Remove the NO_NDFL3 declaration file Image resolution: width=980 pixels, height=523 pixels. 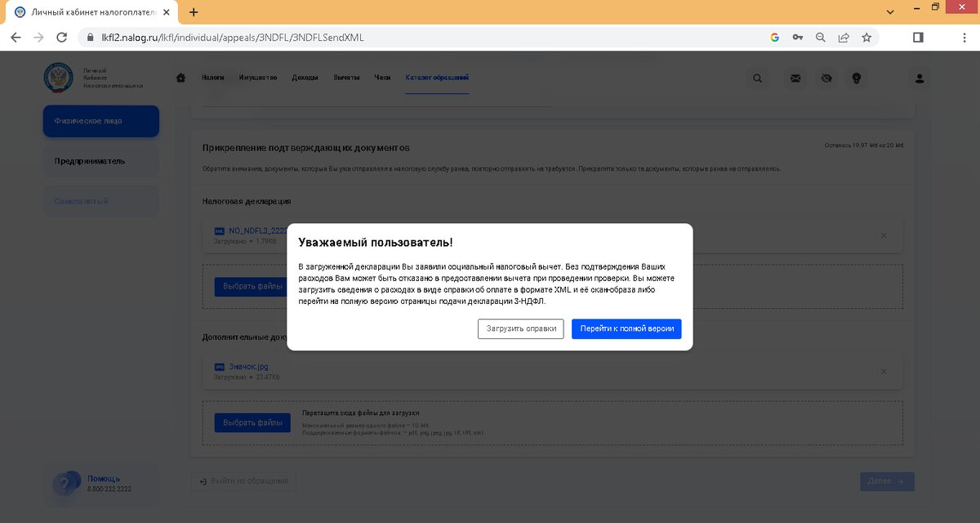(883, 235)
